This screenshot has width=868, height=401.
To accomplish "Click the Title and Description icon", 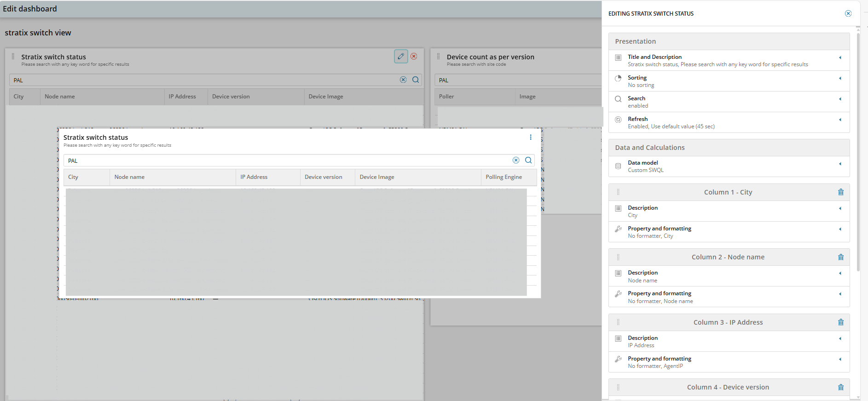I will [x=618, y=57].
